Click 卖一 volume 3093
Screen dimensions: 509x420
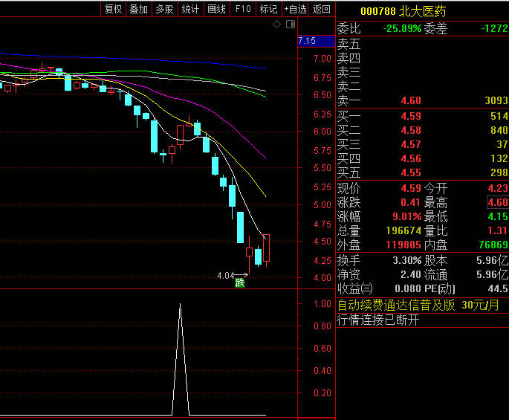click(496, 100)
